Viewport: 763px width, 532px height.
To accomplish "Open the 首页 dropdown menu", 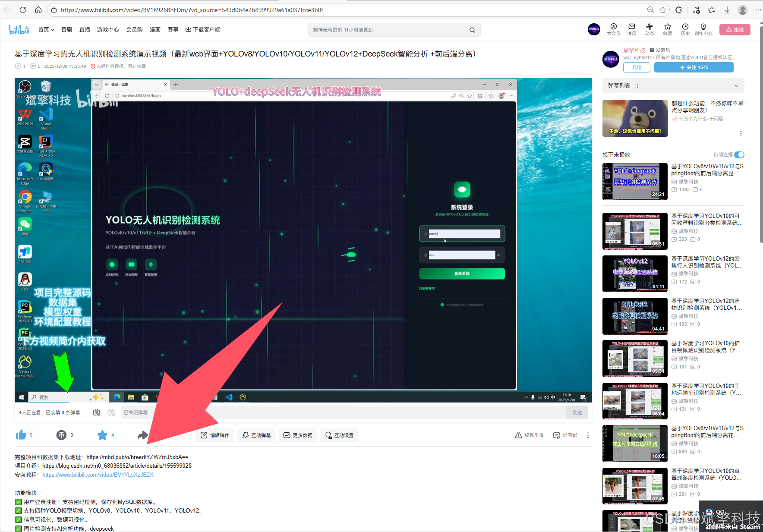I will 46,30.
